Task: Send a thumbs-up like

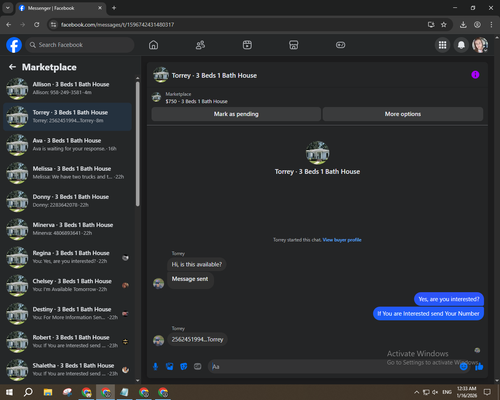Action: point(479,367)
